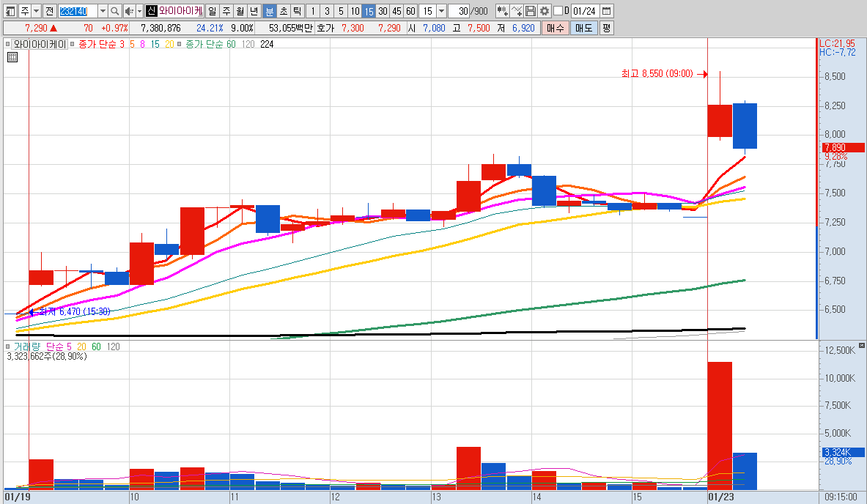
Task: Set interval to 60 minutes
Action: [x=410, y=11]
